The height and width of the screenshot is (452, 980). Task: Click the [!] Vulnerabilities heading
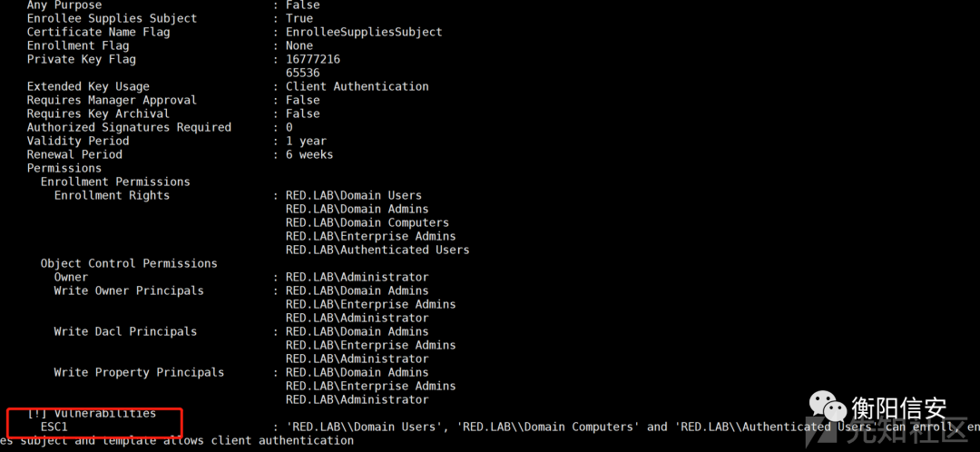(x=92, y=413)
